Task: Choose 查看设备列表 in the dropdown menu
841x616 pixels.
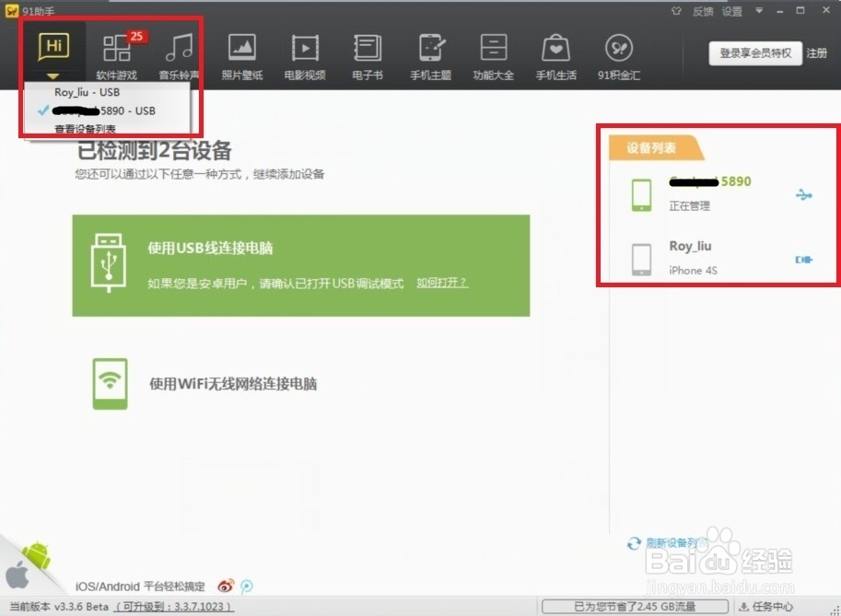Action: (x=85, y=129)
